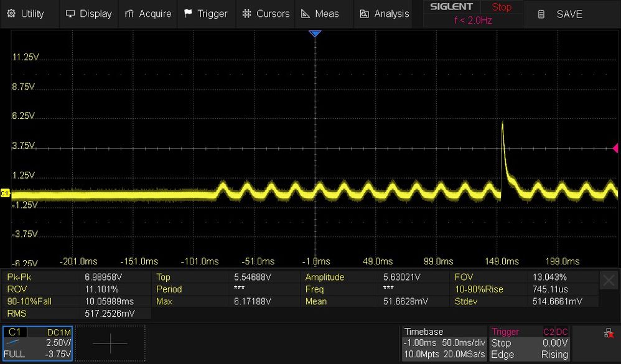Viewport: 621px width, 364px height.
Task: Click the SIGLENT logo
Action: [452, 7]
